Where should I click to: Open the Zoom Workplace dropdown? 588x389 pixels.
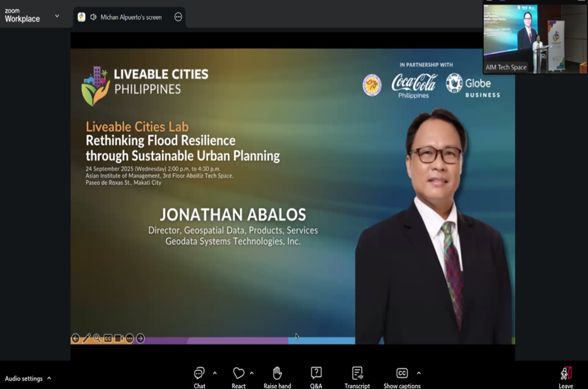[x=57, y=16]
